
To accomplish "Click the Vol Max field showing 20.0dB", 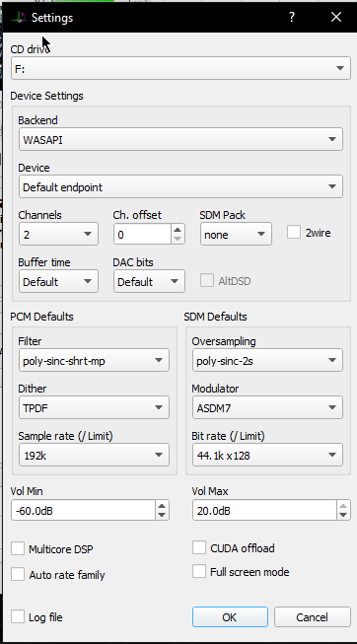I will click(264, 511).
